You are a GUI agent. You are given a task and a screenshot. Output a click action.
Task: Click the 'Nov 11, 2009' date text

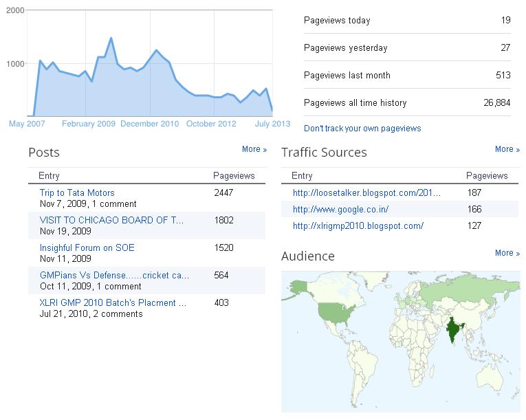[65, 258]
